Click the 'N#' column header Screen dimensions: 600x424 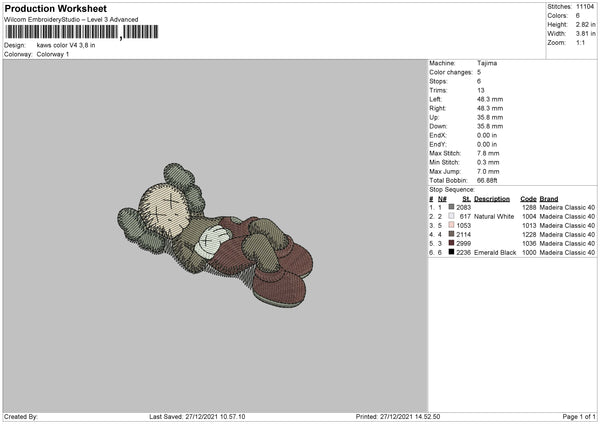(442, 199)
